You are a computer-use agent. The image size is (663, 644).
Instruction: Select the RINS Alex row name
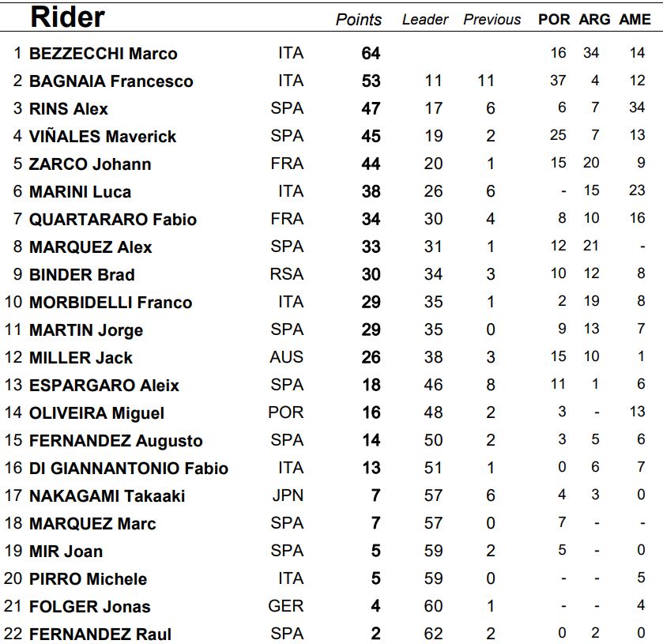[x=69, y=109]
